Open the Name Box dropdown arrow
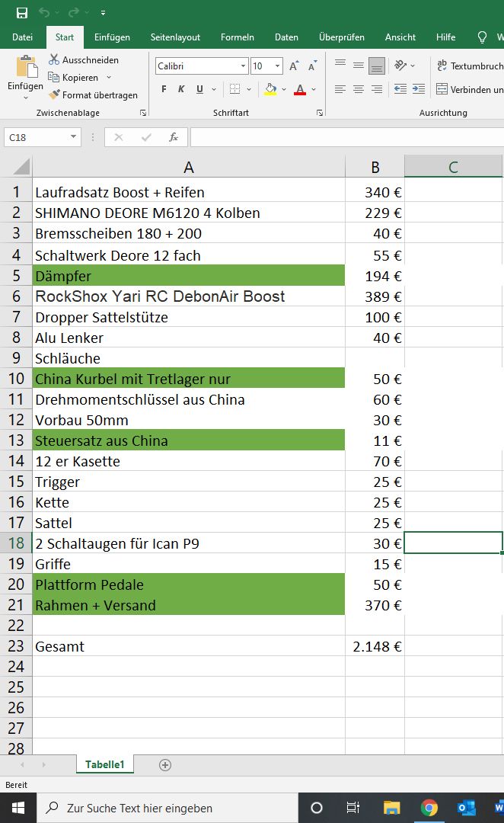 [73, 137]
